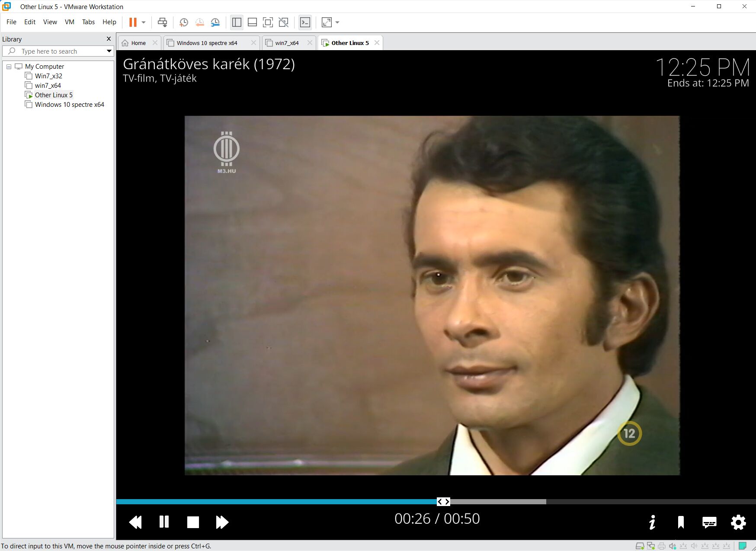
Task: Close the Windows 10 spectre x64 tab
Action: [x=254, y=43]
